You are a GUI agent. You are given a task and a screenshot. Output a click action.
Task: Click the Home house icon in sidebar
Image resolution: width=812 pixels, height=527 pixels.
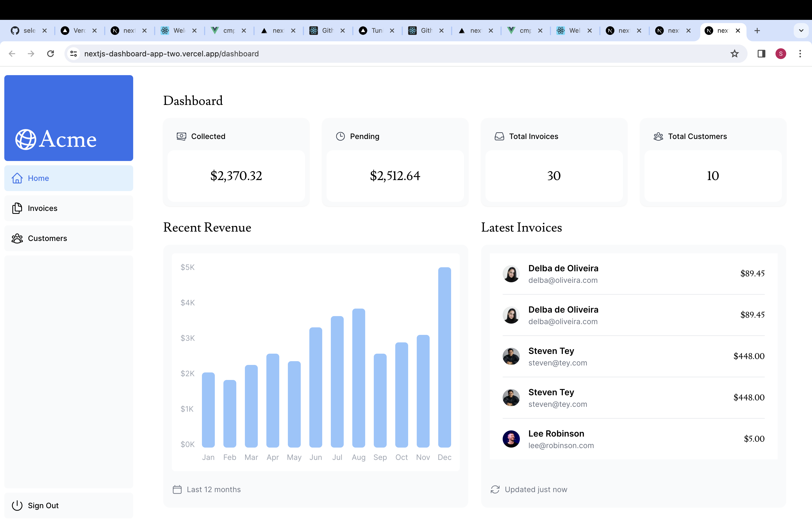17,178
